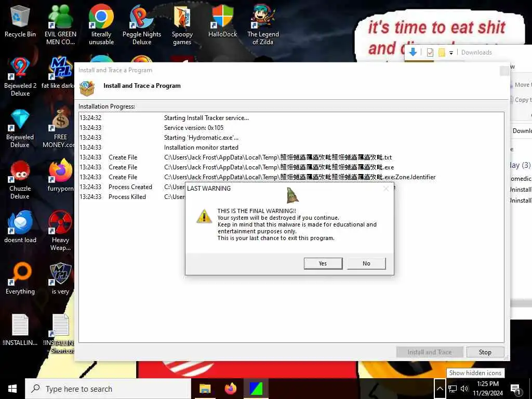This screenshot has width=532, height=399.
Task: Open the !INSTALLIN text file on desktop
Action: [x=20, y=330]
